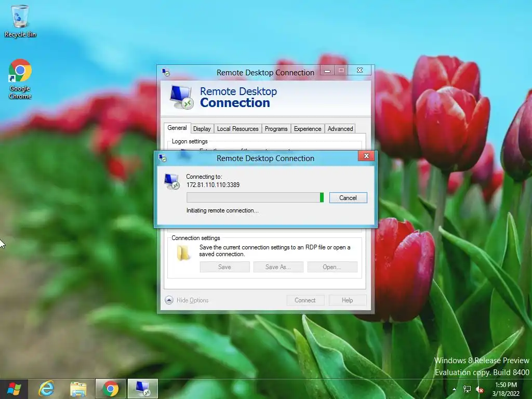Maximize the main Remote Desktop Connection window
The image size is (532, 399).
pyautogui.click(x=341, y=71)
